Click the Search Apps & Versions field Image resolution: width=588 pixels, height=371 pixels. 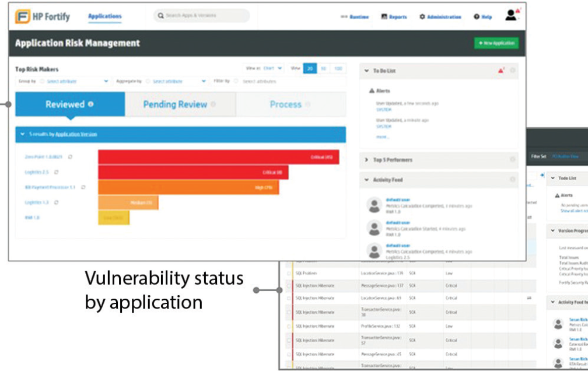point(202,16)
